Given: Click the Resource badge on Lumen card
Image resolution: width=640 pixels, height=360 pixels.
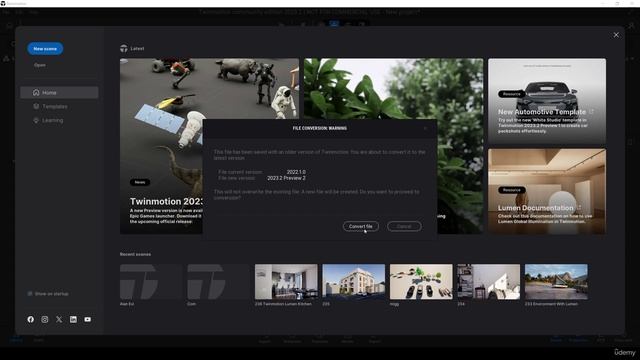Looking at the screenshot, I should (511, 190).
